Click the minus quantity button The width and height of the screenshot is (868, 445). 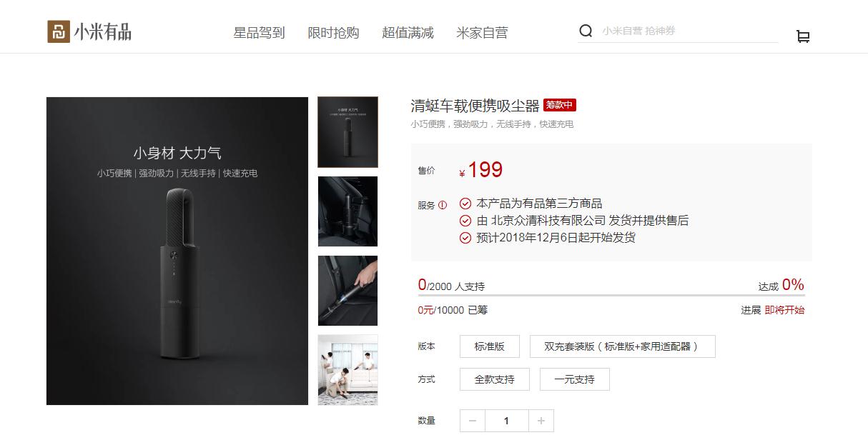[473, 421]
